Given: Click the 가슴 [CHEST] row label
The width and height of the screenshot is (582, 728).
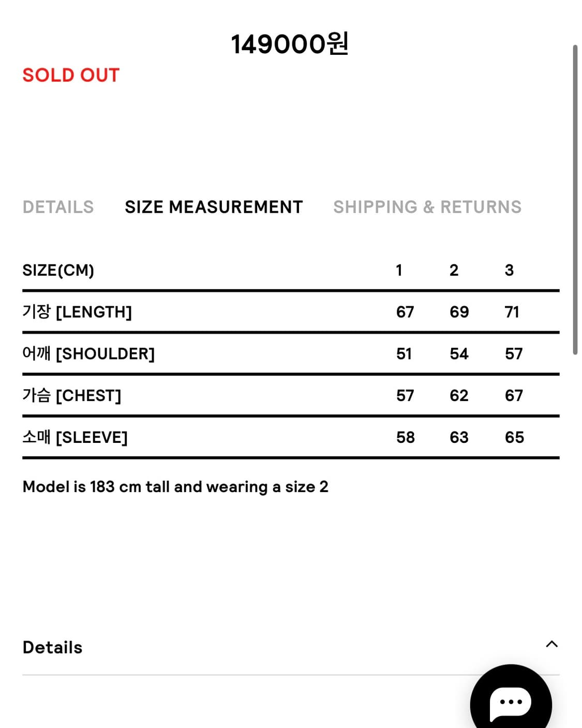Looking at the screenshot, I should click(x=71, y=396).
